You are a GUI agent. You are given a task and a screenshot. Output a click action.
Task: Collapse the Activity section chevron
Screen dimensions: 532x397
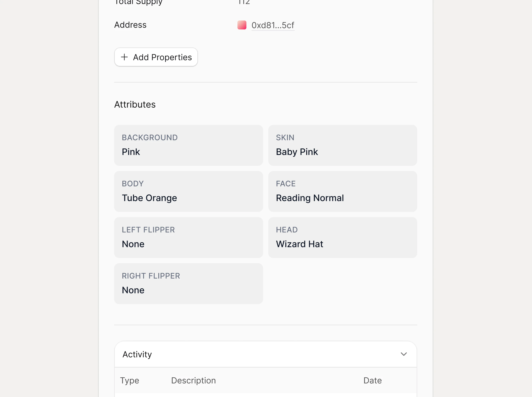tap(404, 354)
